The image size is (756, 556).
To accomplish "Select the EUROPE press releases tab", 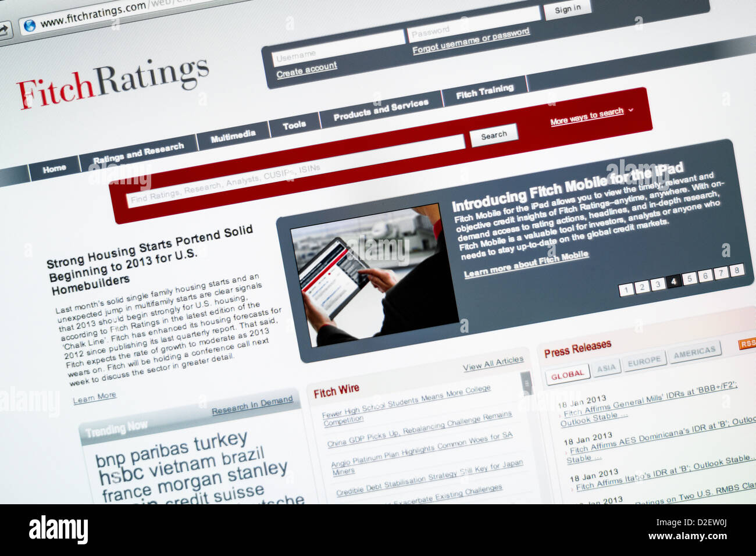I will point(644,361).
